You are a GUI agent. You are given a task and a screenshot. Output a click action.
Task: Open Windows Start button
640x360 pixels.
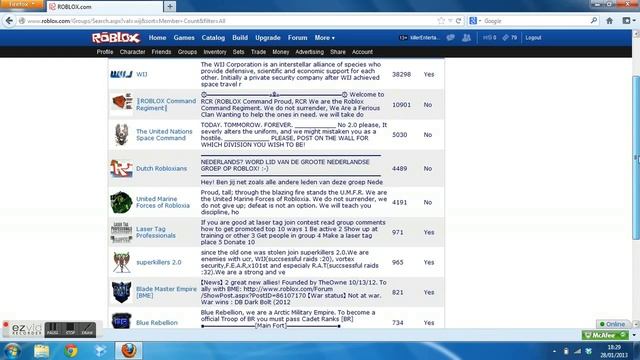12,351
